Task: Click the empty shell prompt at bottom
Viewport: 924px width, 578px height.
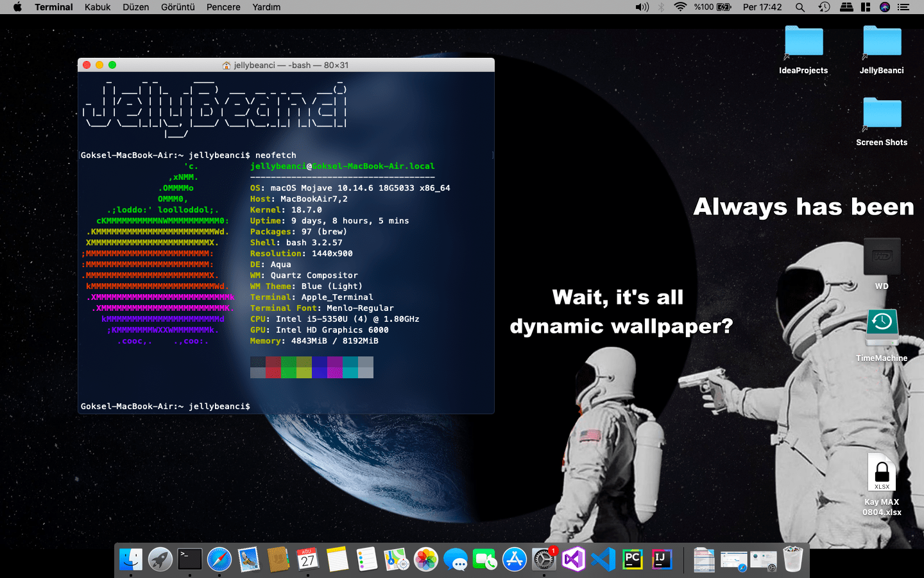Action: (166, 407)
